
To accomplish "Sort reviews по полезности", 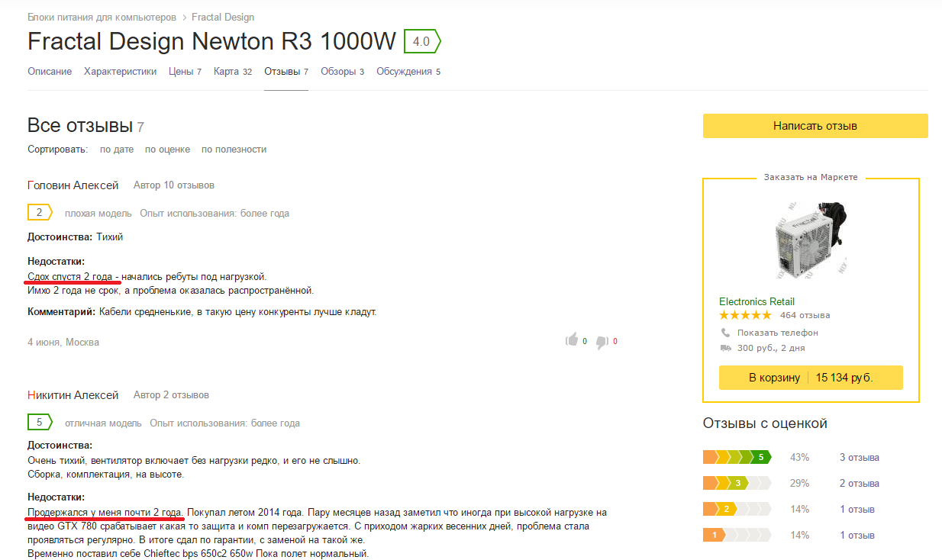I will (x=234, y=150).
